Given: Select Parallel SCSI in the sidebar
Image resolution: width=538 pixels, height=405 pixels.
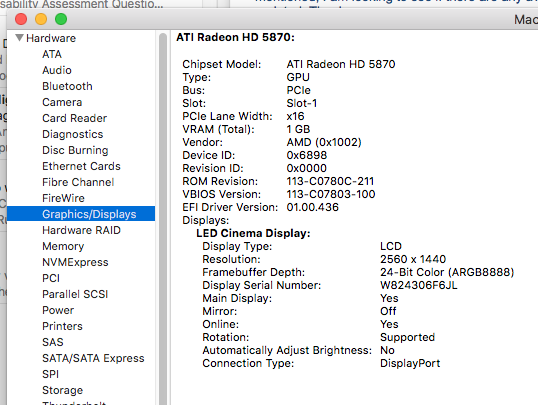Looking at the screenshot, I should pos(75,294).
